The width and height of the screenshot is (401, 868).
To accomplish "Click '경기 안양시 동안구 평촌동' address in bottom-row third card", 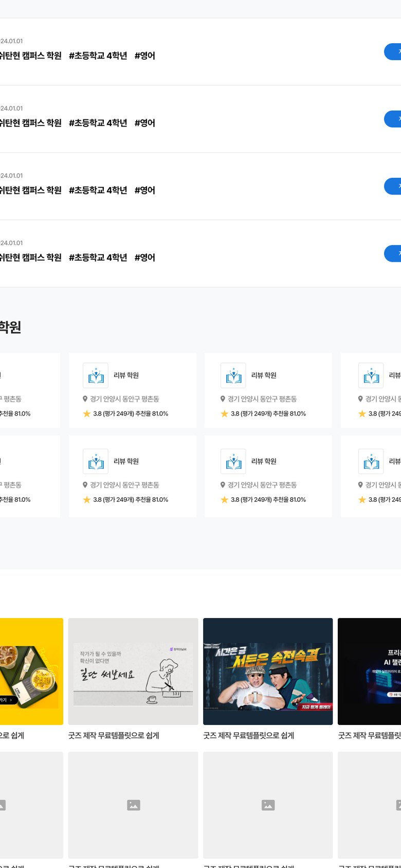I will pyautogui.click(x=263, y=485).
